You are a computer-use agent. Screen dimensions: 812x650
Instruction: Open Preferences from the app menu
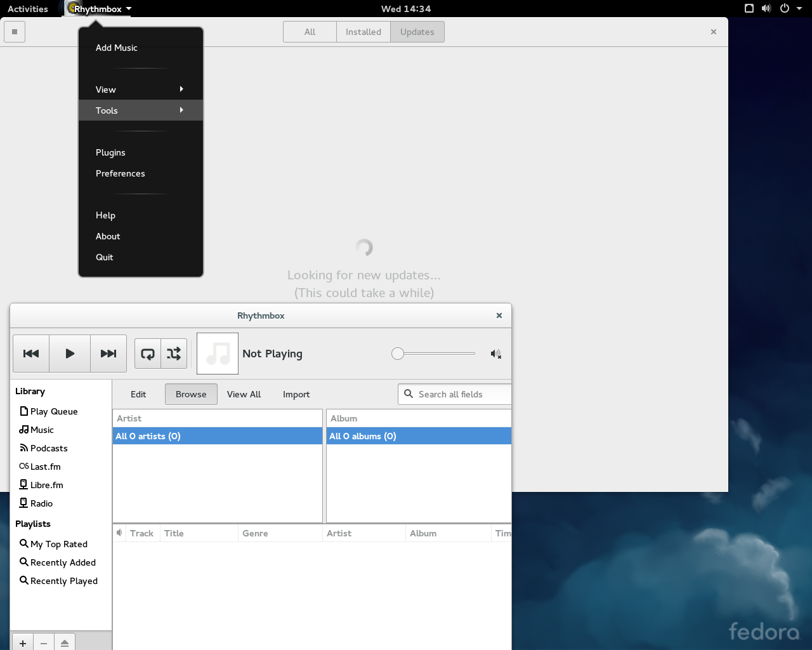tap(141, 173)
